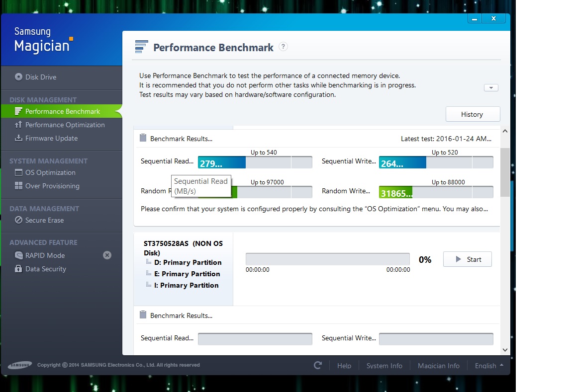Click the X badge beside RAPID Mode
573x392 pixels.
(x=107, y=255)
